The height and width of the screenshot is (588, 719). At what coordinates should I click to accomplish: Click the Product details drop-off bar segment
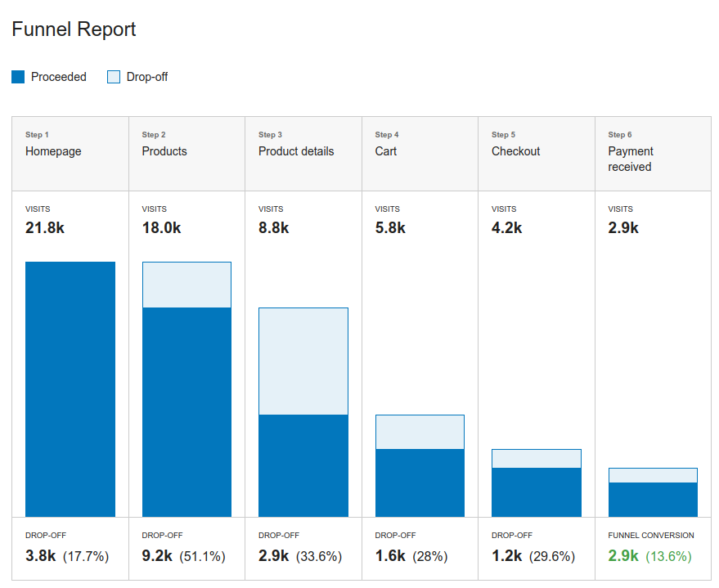pos(303,361)
